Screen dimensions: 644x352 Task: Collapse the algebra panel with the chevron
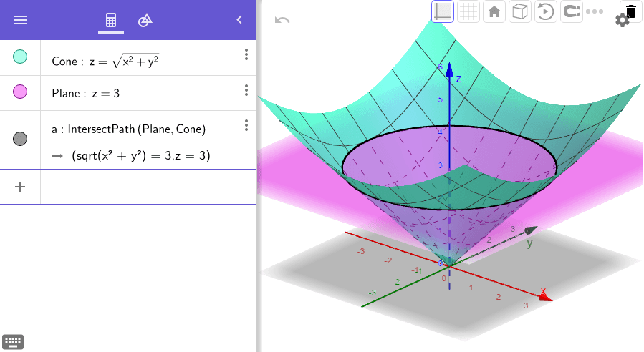tap(239, 20)
